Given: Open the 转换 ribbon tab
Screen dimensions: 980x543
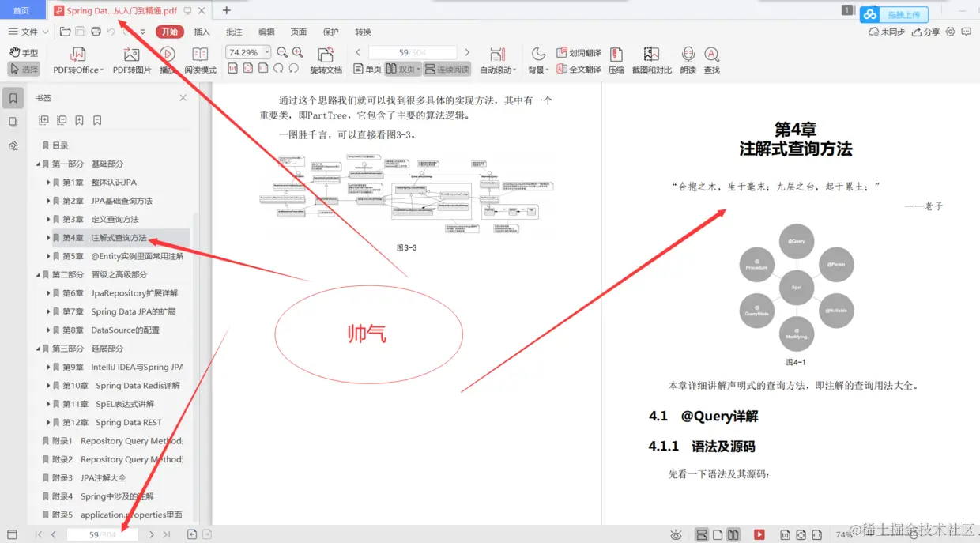Looking at the screenshot, I should coord(363,32).
